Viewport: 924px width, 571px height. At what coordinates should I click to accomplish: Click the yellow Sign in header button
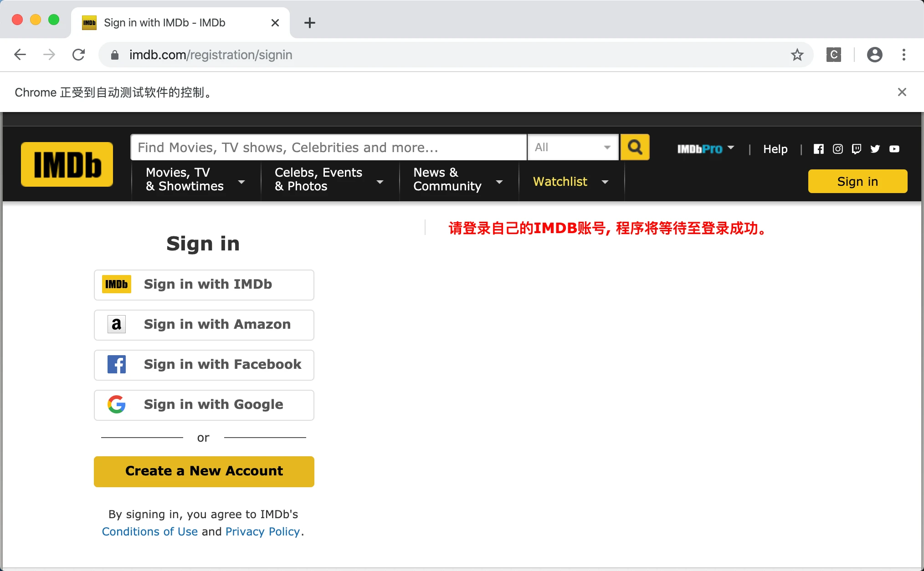857,181
